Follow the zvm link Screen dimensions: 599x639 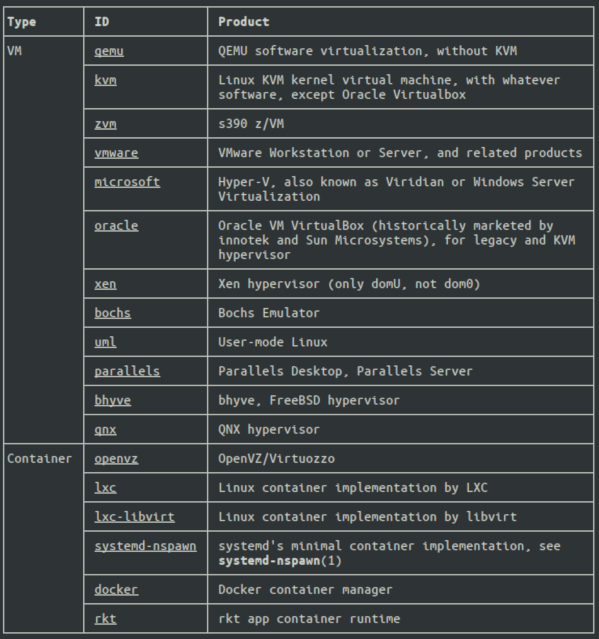tap(105, 123)
